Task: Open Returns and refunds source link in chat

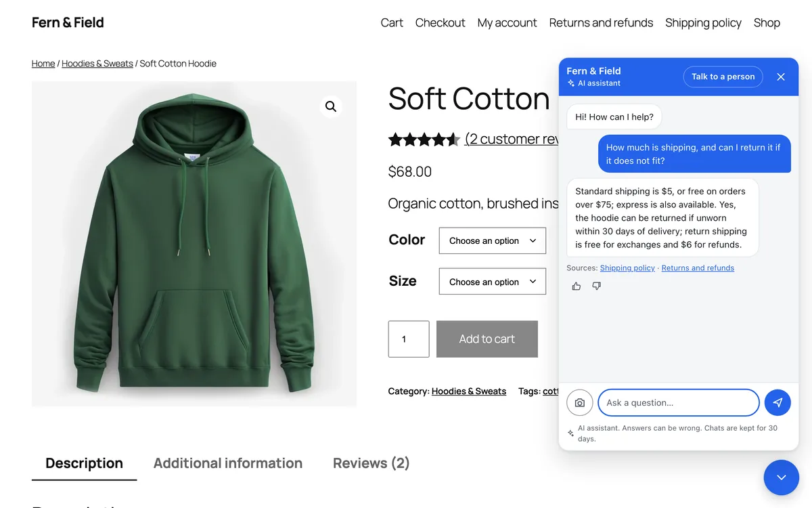Action: click(x=698, y=268)
